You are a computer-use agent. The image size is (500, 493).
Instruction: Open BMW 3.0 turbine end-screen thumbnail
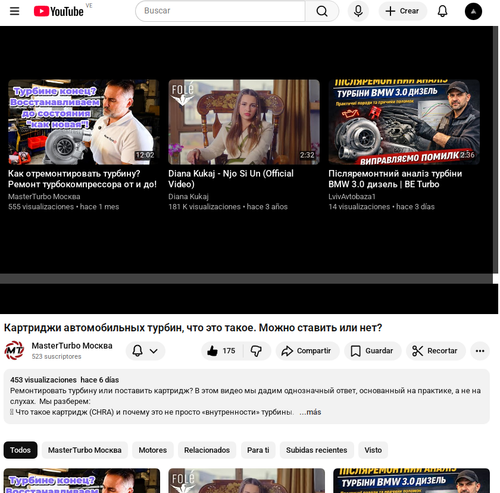pyautogui.click(x=404, y=122)
